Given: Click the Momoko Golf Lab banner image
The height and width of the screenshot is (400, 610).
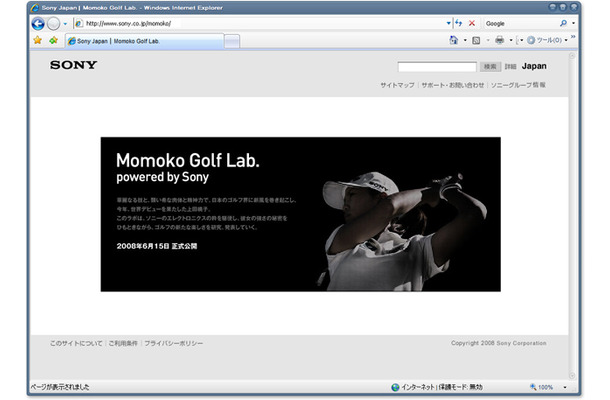Looking at the screenshot, I should 301,214.
